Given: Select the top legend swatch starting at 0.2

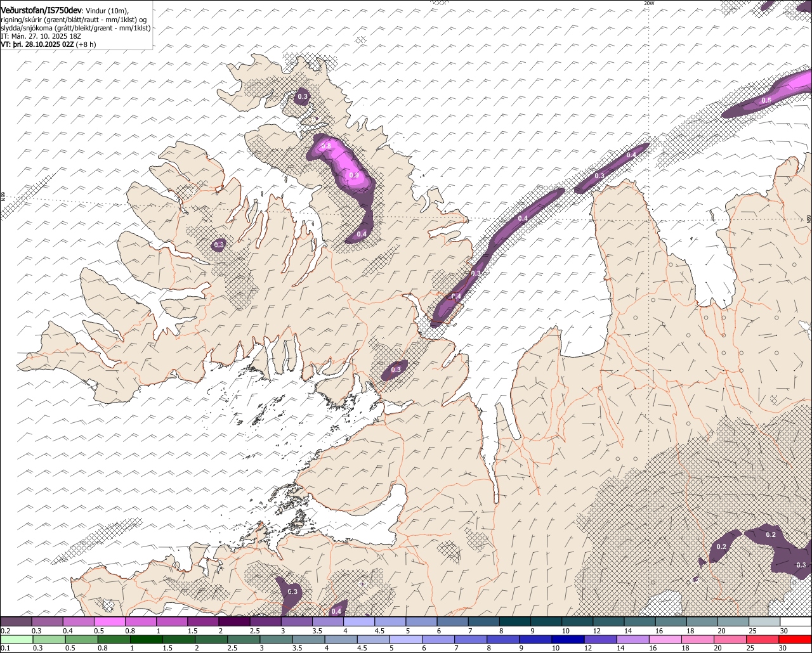Looking at the screenshot, I should click(16, 621).
